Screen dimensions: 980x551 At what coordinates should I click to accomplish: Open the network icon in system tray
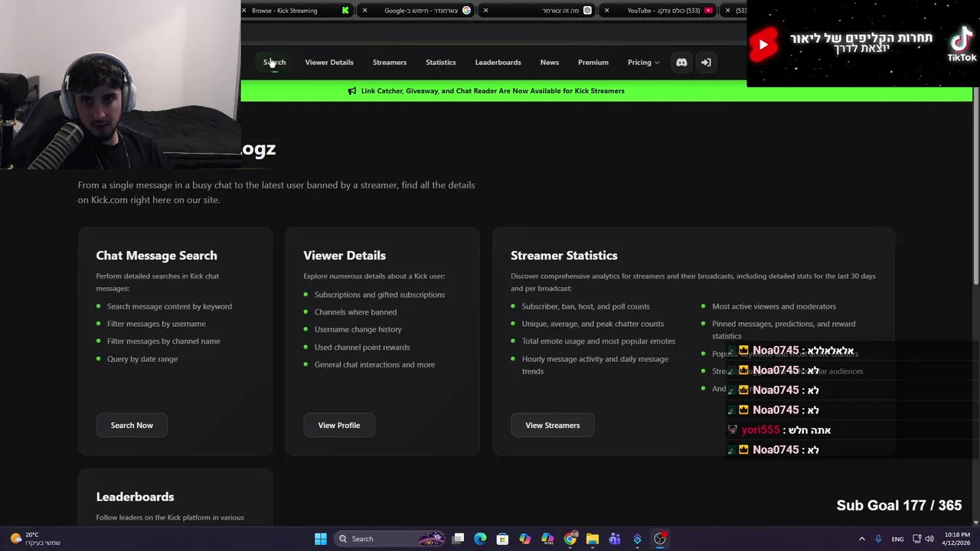pos(916,539)
